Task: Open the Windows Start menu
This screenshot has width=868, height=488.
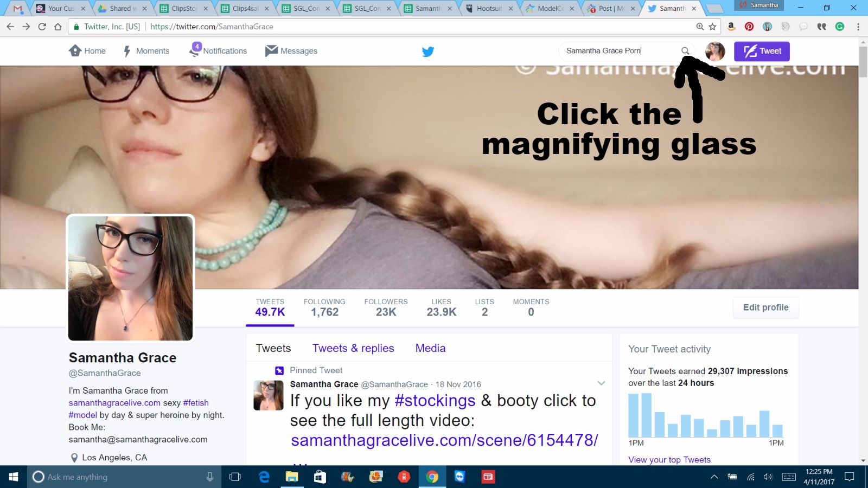Action: point(14,477)
